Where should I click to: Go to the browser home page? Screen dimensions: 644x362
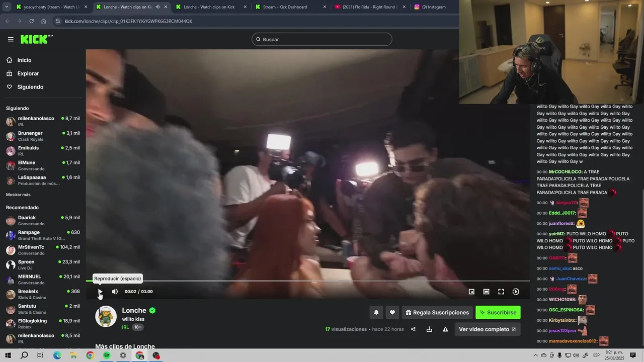44,21
